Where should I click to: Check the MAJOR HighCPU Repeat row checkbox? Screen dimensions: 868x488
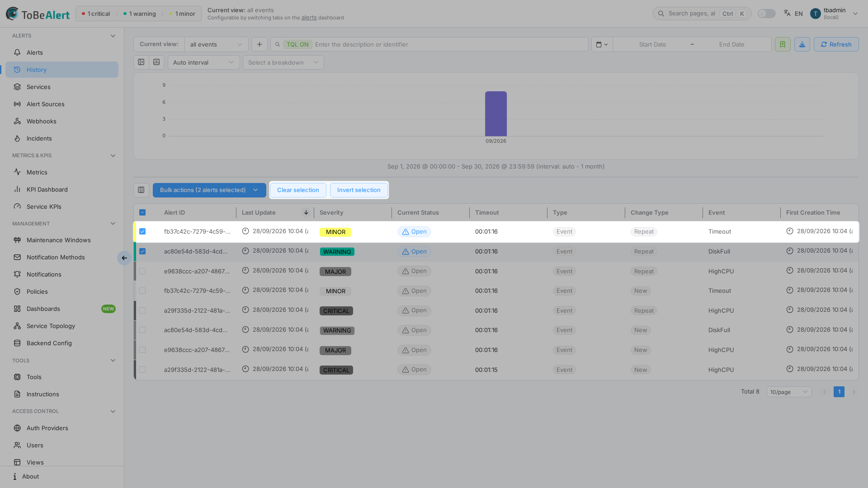click(x=142, y=271)
